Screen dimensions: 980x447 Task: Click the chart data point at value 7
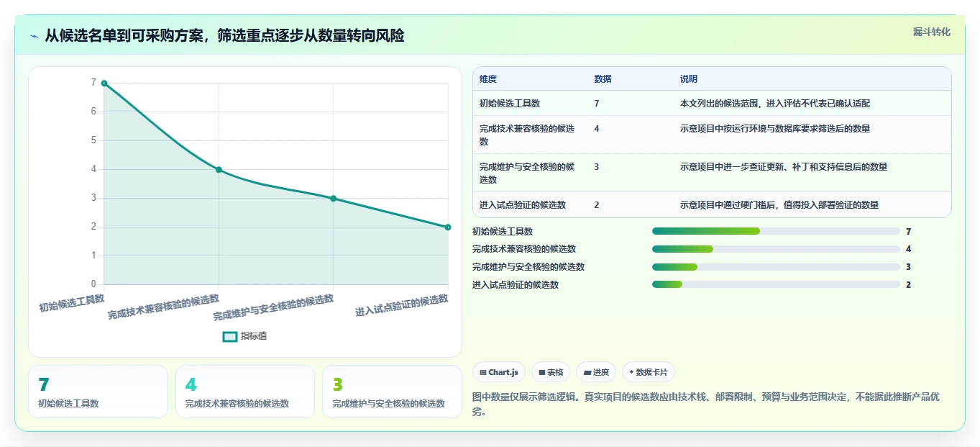tap(104, 83)
